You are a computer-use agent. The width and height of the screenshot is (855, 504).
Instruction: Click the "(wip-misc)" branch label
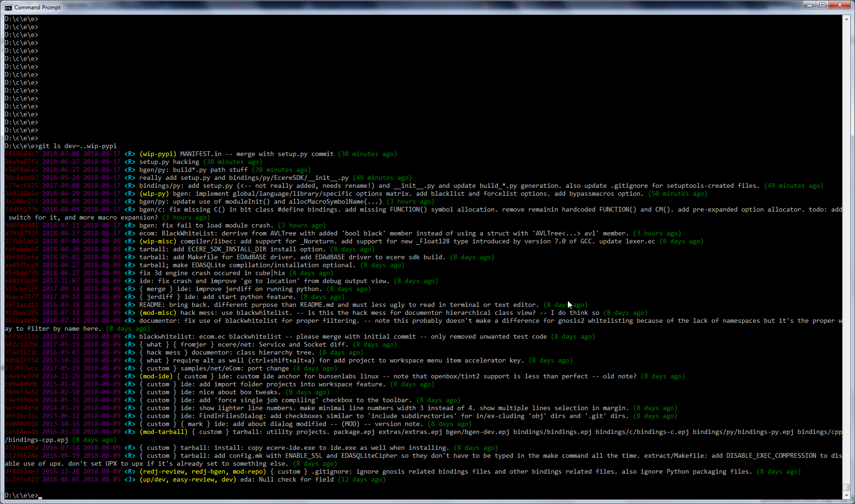click(158, 241)
